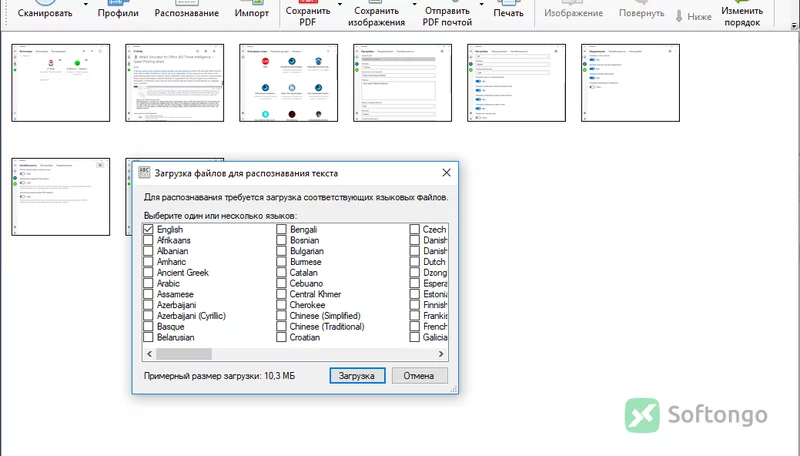This screenshot has height=456, width=800.
Task: Click Импорт in the toolbar
Action: [x=252, y=11]
